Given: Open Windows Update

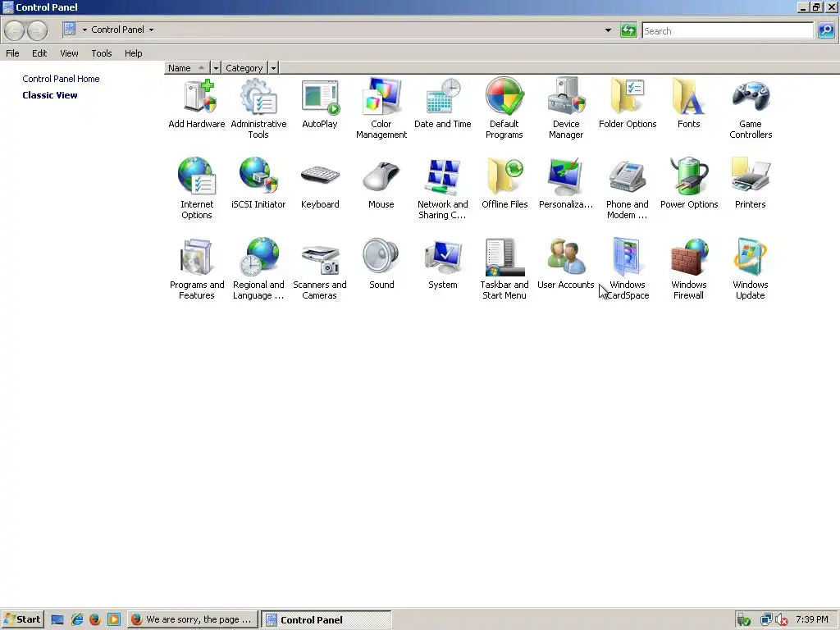Looking at the screenshot, I should pos(751,269).
